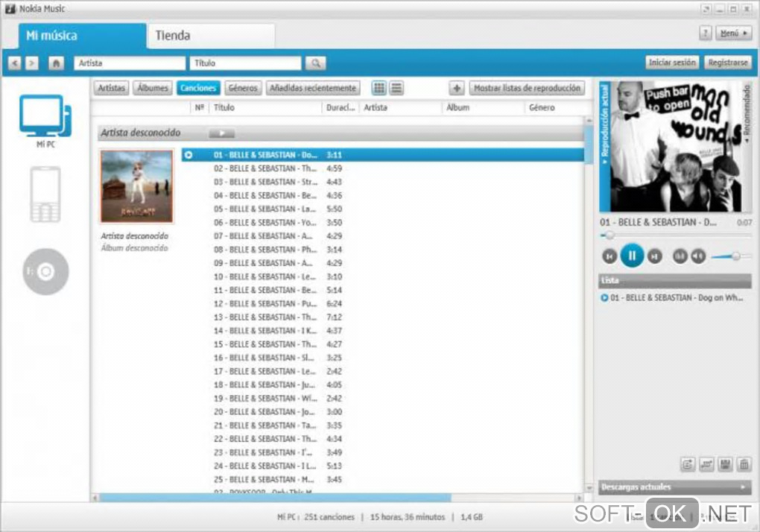This screenshot has height=532, width=760.
Task: Pause the current song
Action: coord(632,256)
